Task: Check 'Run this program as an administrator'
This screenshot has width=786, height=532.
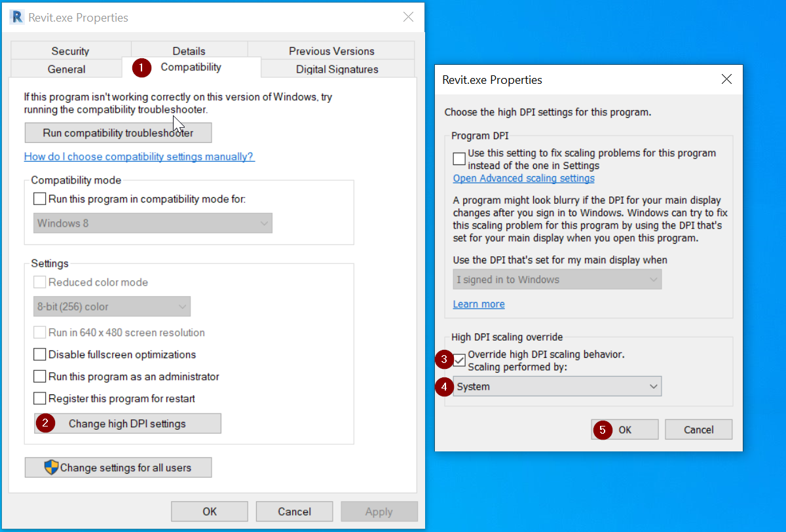Action: pos(40,377)
